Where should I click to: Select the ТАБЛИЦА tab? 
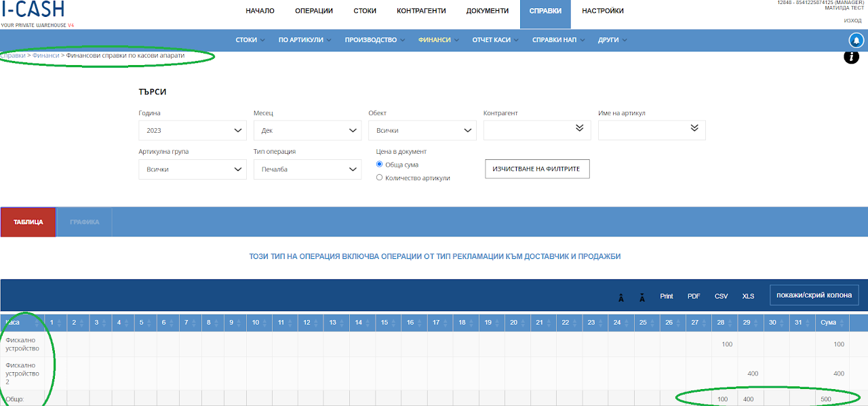point(28,222)
